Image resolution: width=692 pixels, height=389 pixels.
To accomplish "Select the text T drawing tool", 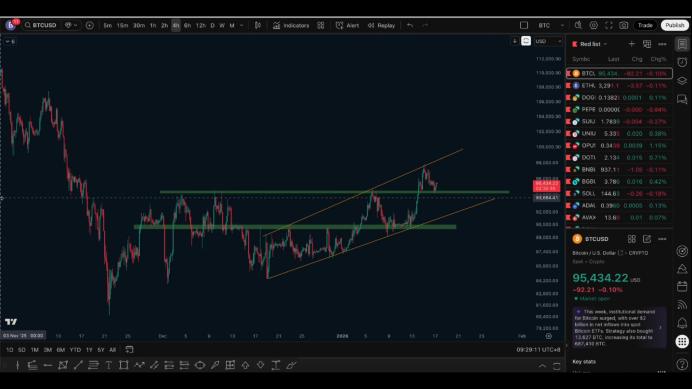I will tap(109, 365).
